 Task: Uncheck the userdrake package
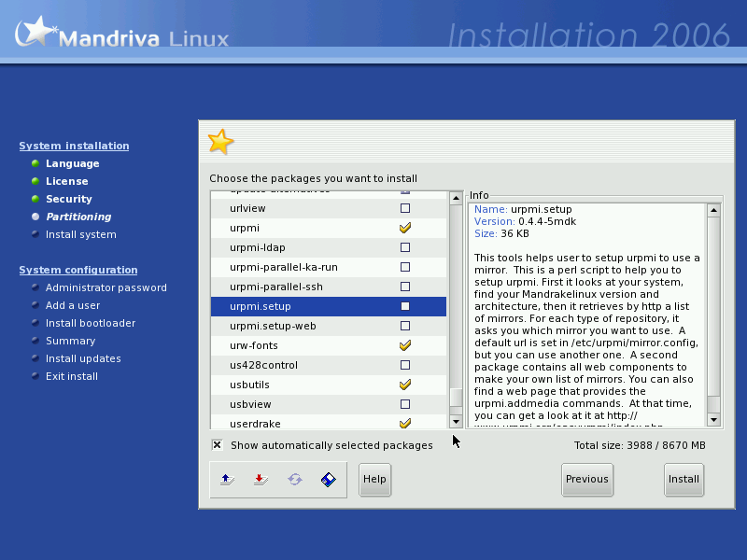click(x=405, y=423)
